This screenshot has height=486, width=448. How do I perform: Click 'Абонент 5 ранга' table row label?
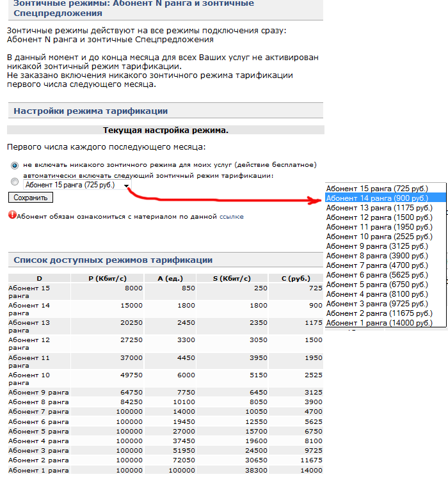[x=40, y=431]
